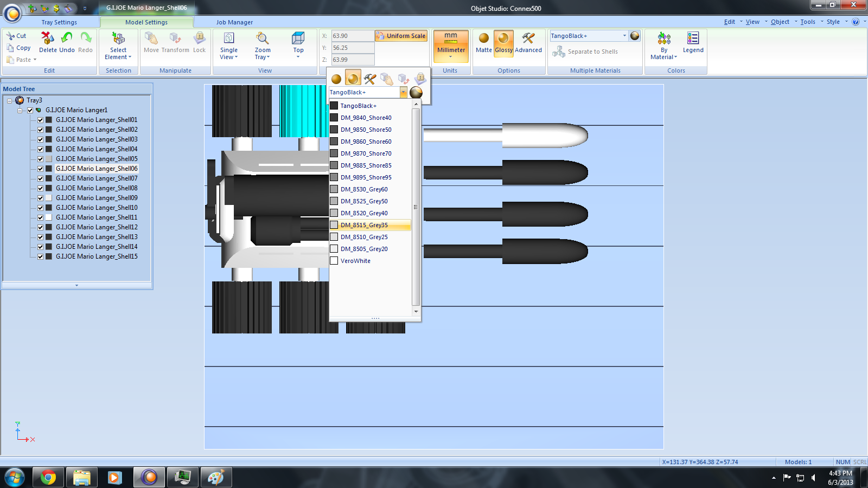Click the padlock icon in floating mini toolbar
The width and height of the screenshot is (868, 488).
[420, 79]
